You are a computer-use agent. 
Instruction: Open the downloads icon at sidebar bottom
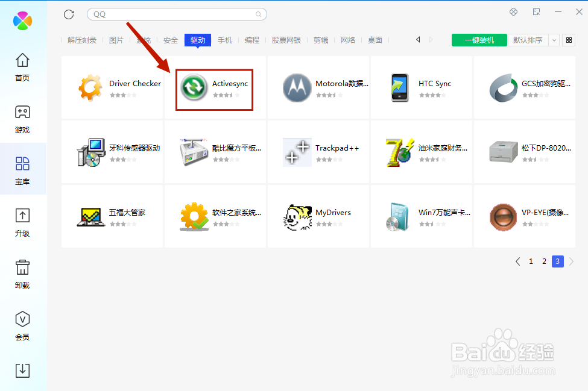pyautogui.click(x=22, y=371)
